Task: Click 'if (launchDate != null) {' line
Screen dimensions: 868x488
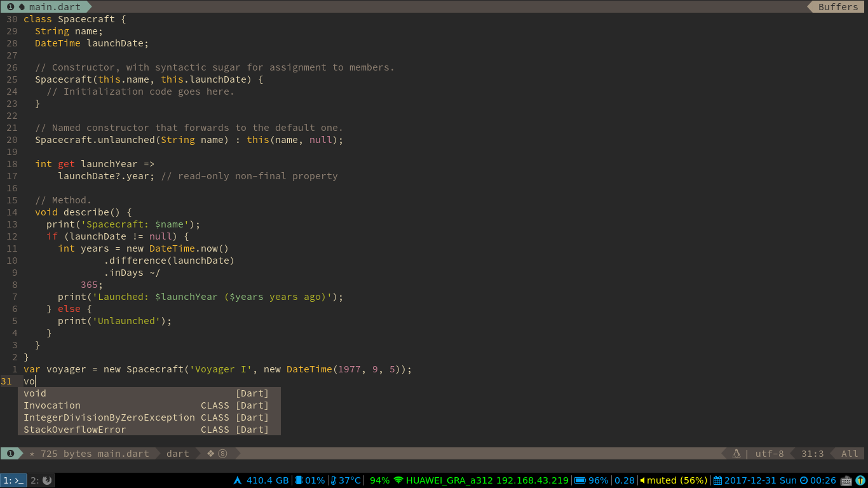Action: (x=118, y=236)
